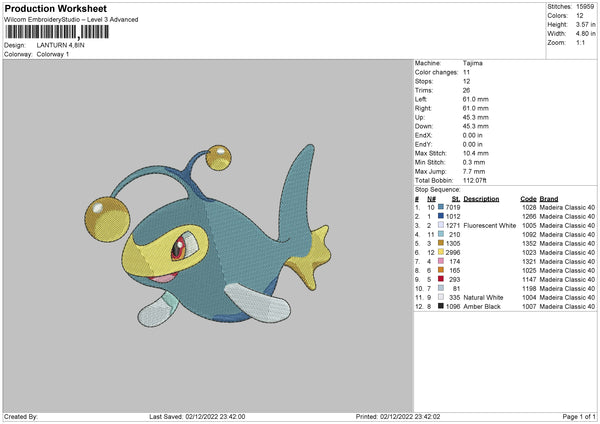This screenshot has width=600, height=424.
Task: Select the Amber Black color swatch
Action: click(x=441, y=306)
